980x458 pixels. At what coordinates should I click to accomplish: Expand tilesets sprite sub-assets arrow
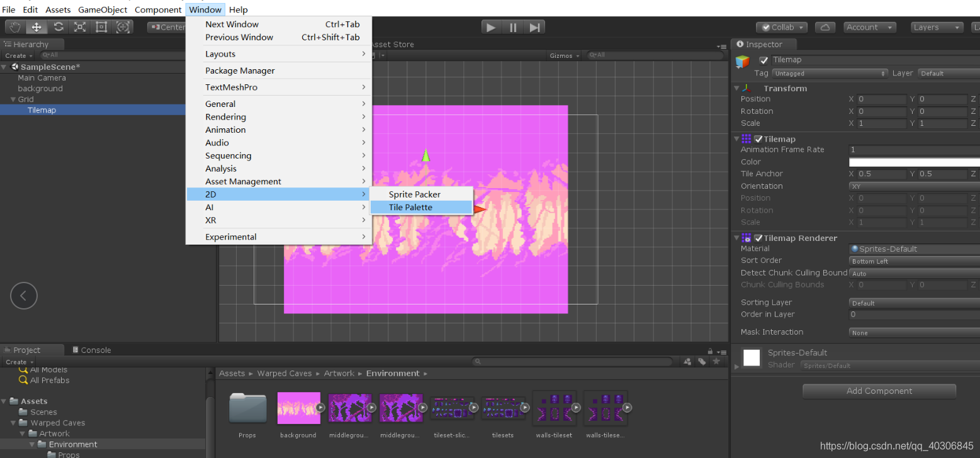tap(524, 408)
